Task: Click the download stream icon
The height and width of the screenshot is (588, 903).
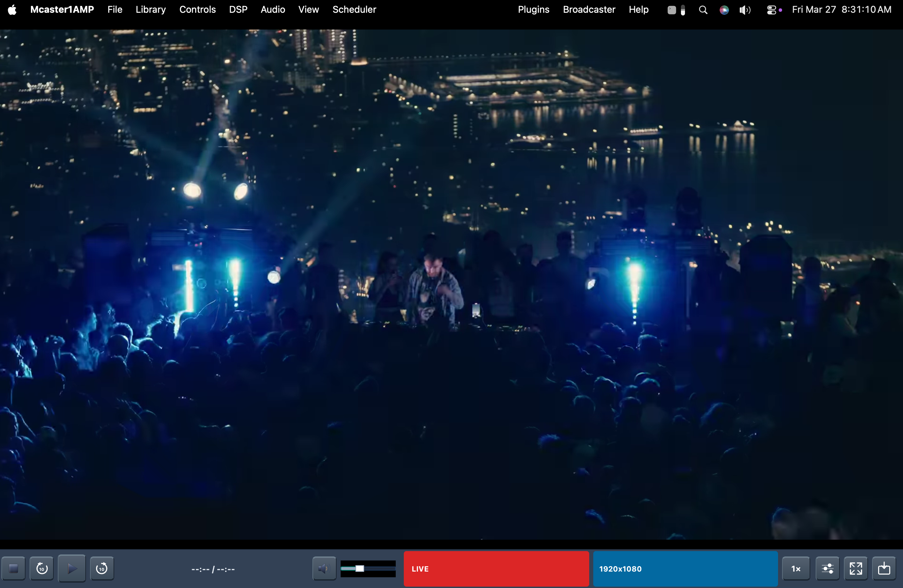Action: click(885, 569)
